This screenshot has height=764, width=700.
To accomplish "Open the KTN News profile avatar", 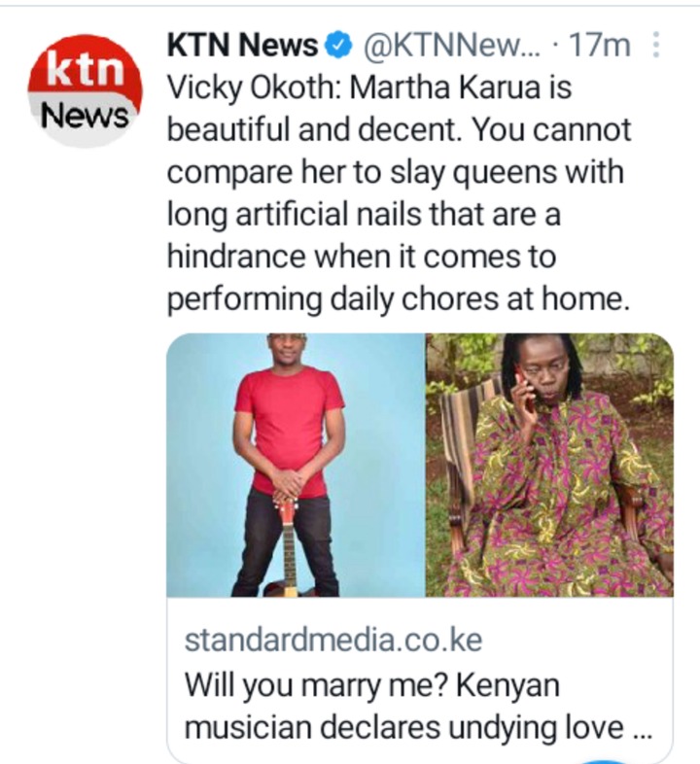I will 85,91.
